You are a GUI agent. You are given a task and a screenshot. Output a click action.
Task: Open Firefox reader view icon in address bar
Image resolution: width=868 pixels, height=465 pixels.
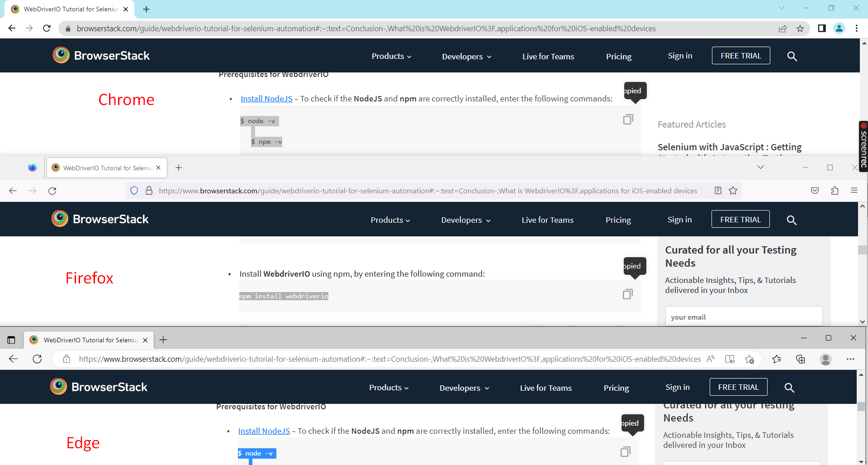[718, 190]
